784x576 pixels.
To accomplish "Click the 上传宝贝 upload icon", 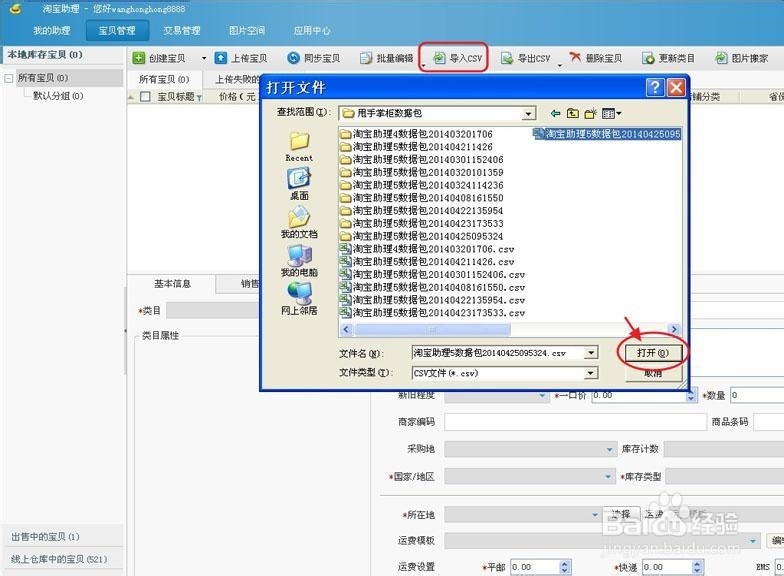I will (x=220, y=58).
